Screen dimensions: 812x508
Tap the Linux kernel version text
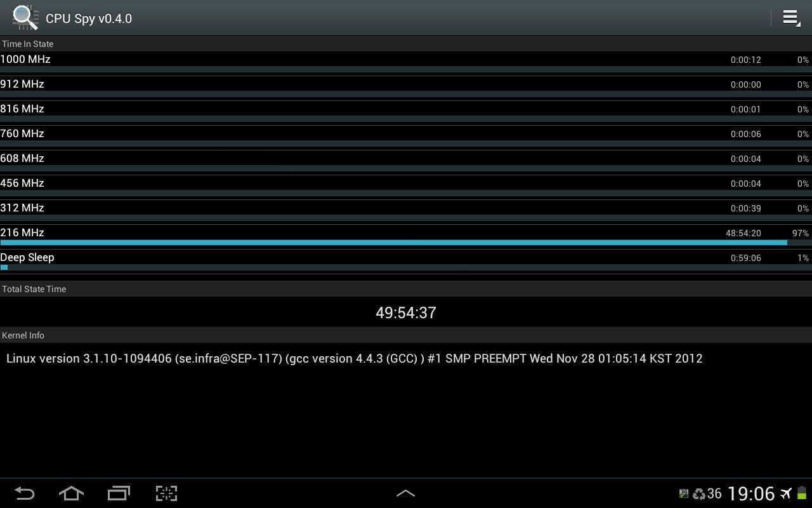tap(355, 359)
